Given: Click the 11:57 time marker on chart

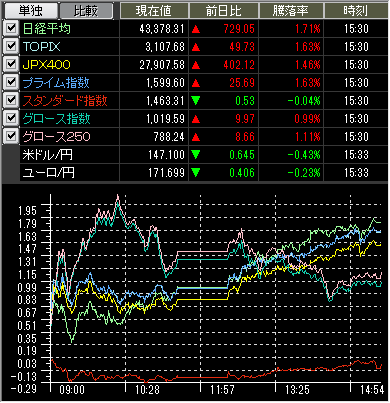Looking at the screenshot, I should pos(222,389).
